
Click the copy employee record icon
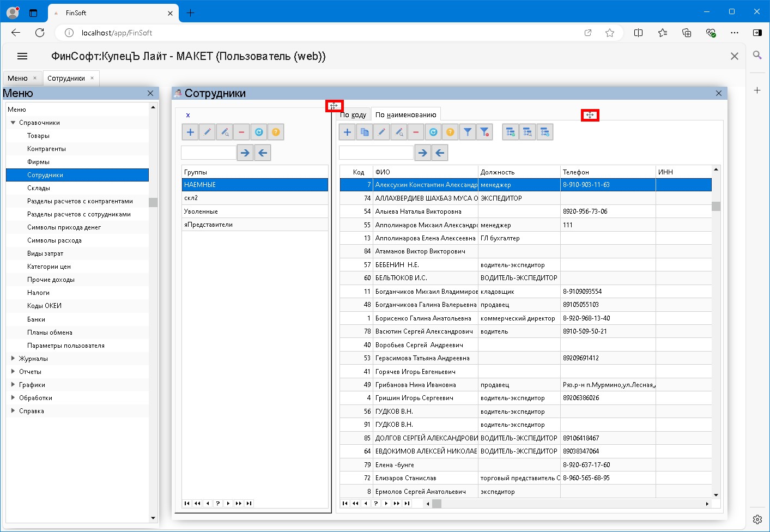pos(365,132)
